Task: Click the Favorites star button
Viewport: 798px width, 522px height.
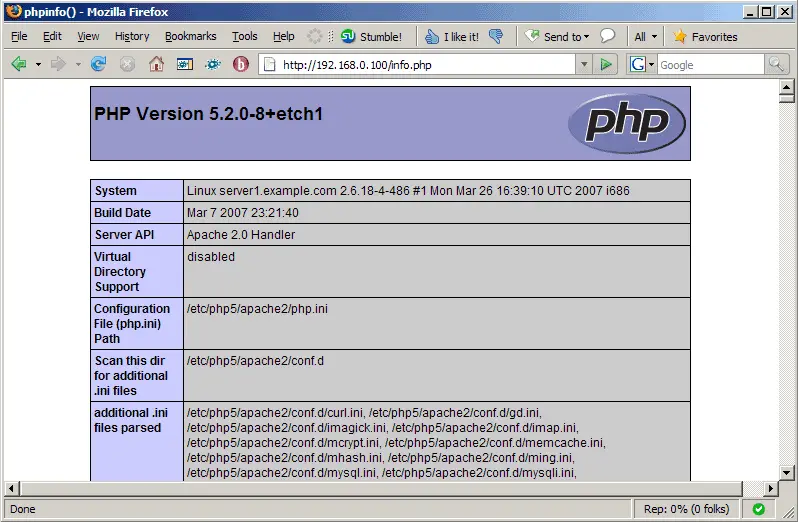Action: (x=705, y=37)
